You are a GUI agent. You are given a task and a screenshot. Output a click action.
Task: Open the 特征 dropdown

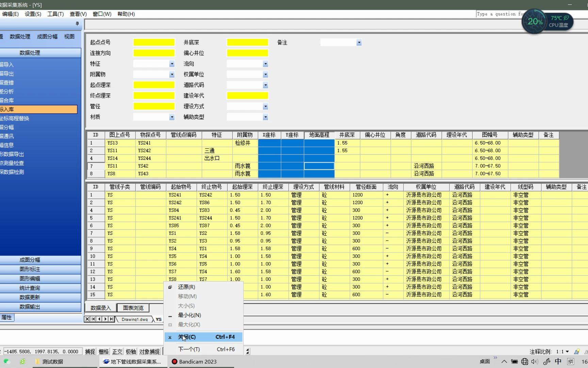[x=172, y=64]
